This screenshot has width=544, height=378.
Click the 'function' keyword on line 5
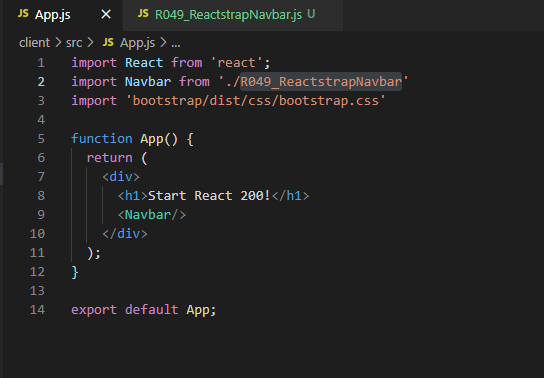click(x=102, y=139)
